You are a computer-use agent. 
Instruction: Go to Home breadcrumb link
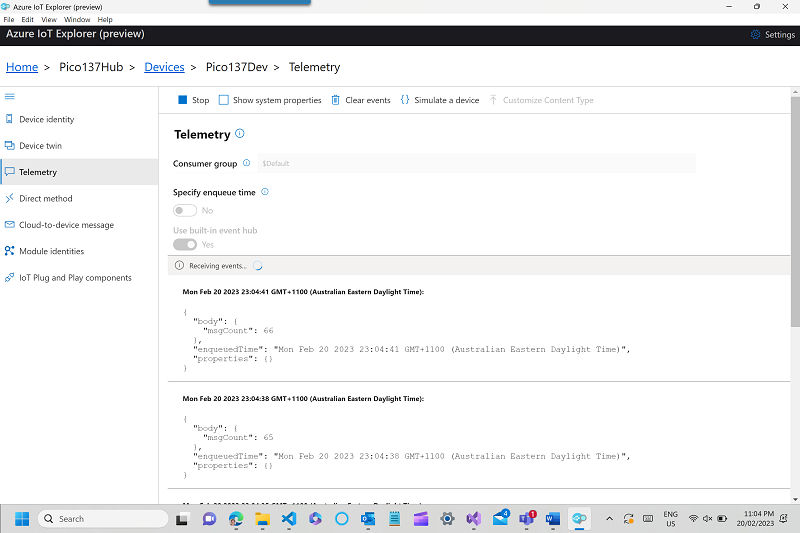tap(22, 67)
